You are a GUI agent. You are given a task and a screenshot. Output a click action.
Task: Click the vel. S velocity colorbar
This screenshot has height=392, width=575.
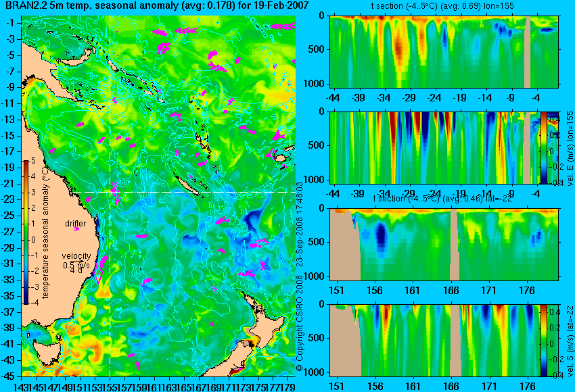[544, 341]
